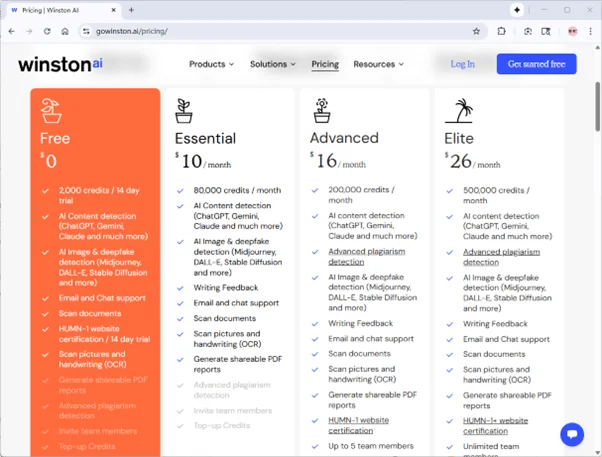Open the Chrome three-dot menu
Viewport: 602px width, 457px height.
pyautogui.click(x=590, y=31)
